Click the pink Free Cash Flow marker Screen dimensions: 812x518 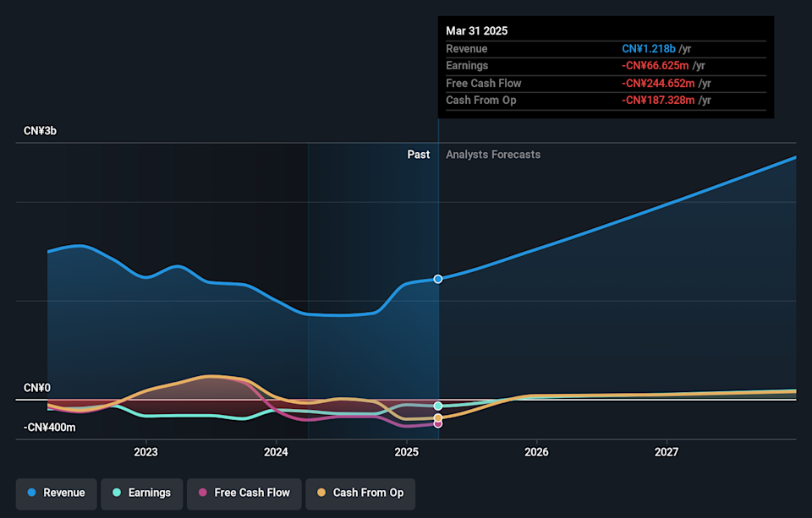point(438,423)
